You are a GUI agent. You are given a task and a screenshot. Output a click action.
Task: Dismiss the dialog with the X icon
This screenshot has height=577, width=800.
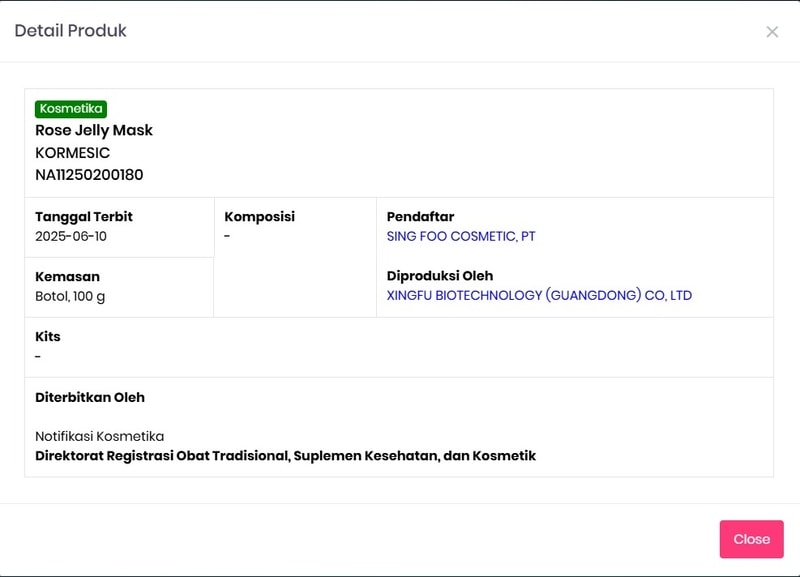772,32
